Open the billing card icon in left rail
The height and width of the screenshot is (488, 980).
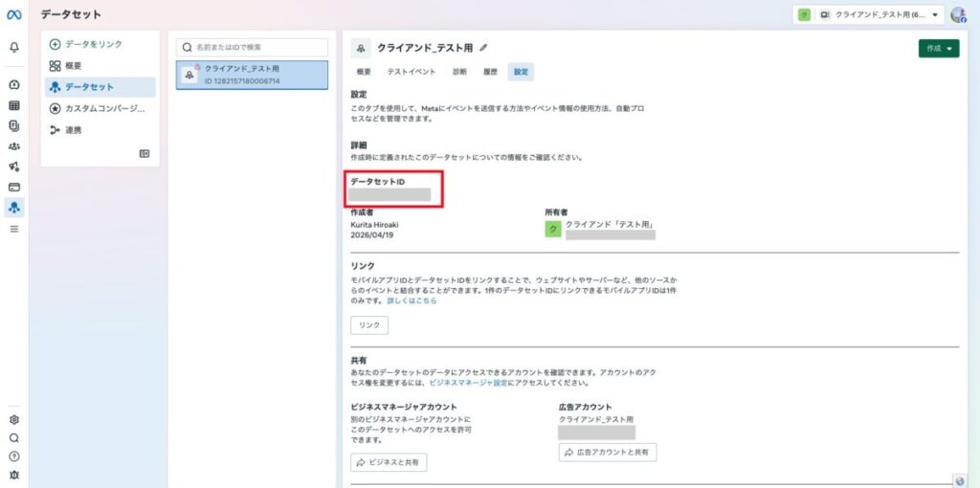14,187
